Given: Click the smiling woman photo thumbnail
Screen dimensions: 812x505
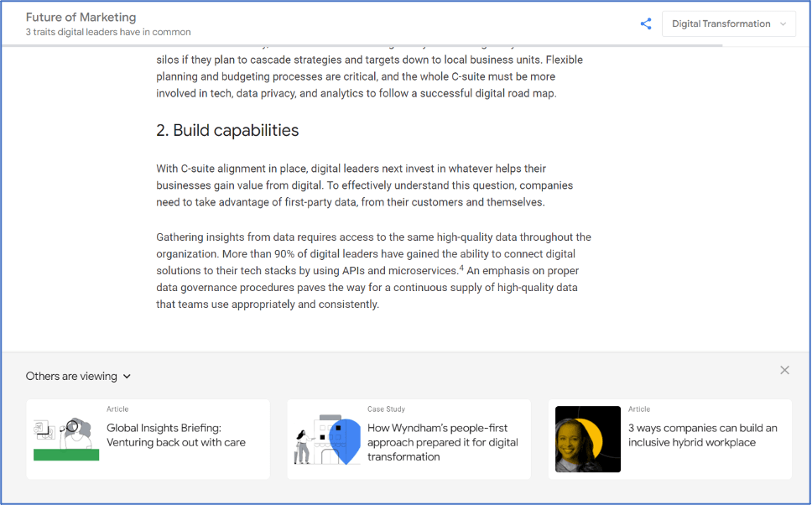Looking at the screenshot, I should [587, 439].
